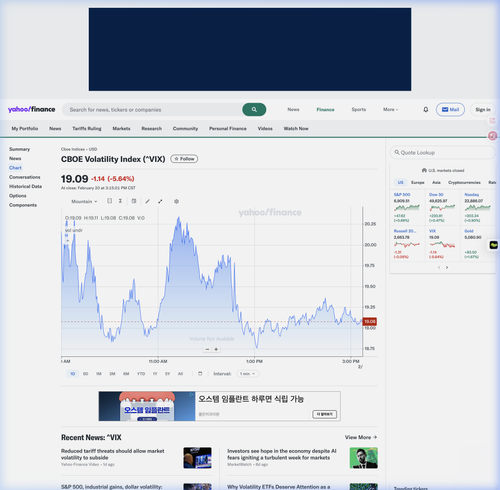Screen dimensions: 500x490
Task: Expand the Mountain chart type dropdown
Action: coord(84,201)
